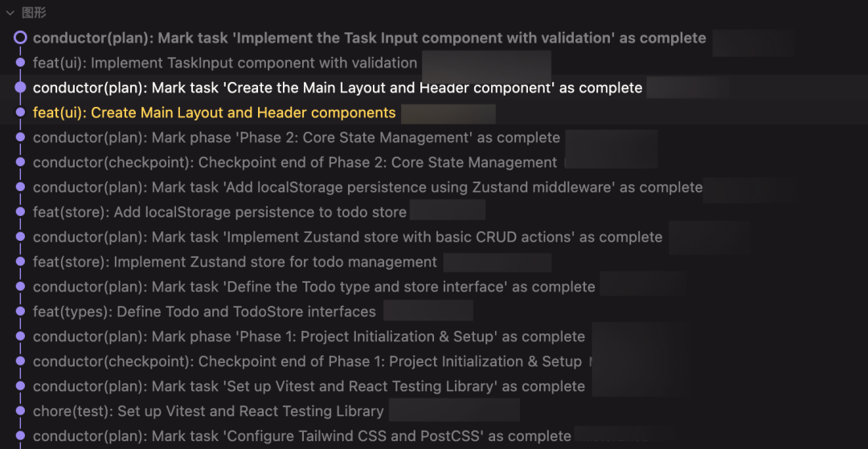Click commit 'Create the Main Layout and Header component' complete
This screenshot has height=449, width=868.
[x=338, y=88]
